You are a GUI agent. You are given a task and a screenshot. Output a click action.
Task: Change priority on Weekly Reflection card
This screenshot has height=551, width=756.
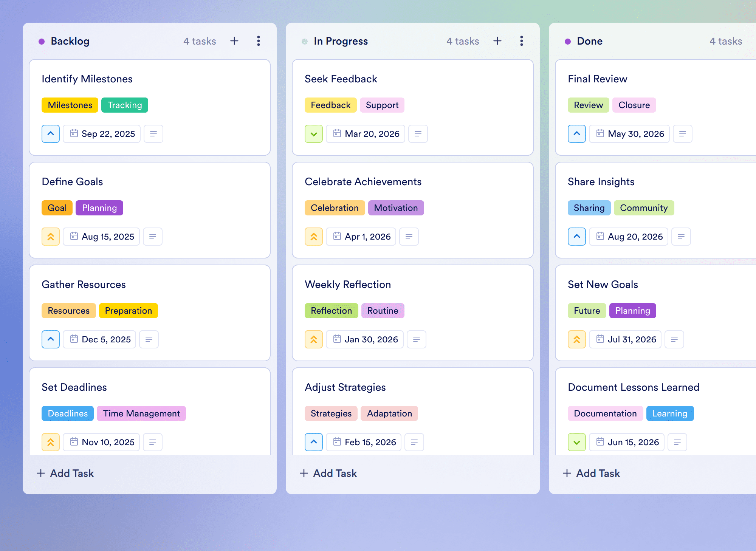coord(314,339)
